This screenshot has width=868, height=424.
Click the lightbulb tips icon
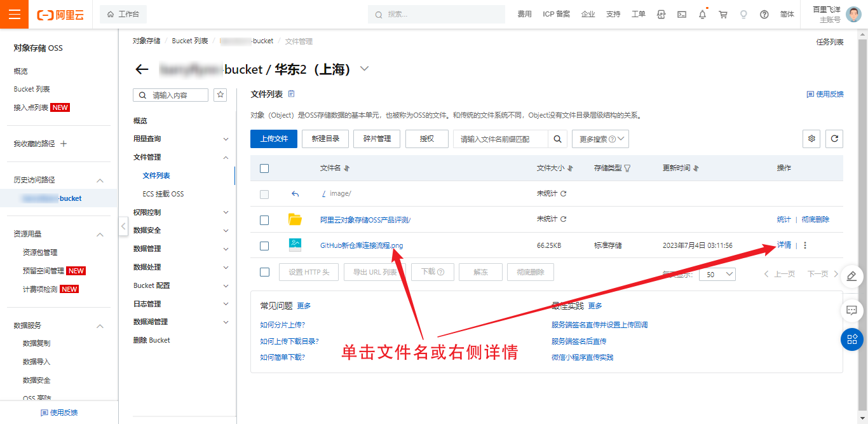coord(743,14)
